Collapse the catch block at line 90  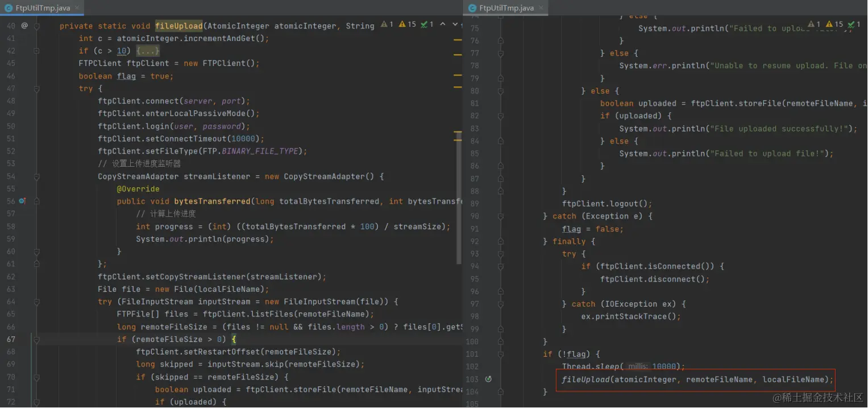[x=501, y=216]
